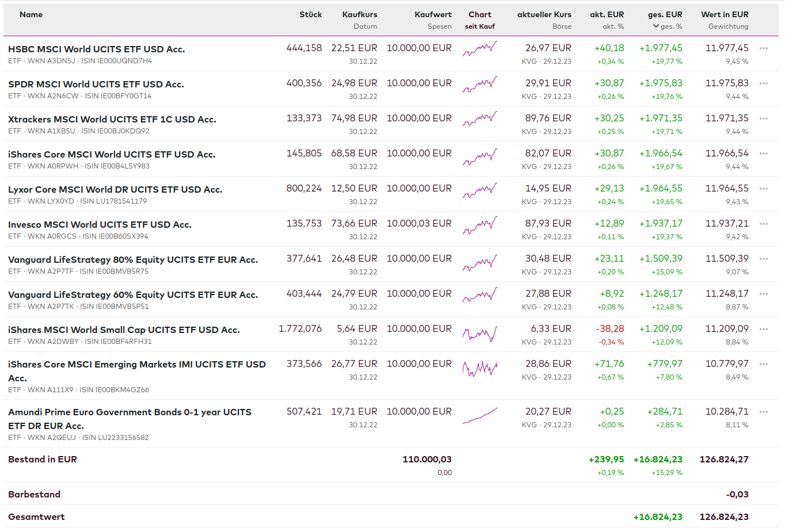Click the sort chevron beside ges. %
Viewport: 785px width, 532px height.
point(656,26)
